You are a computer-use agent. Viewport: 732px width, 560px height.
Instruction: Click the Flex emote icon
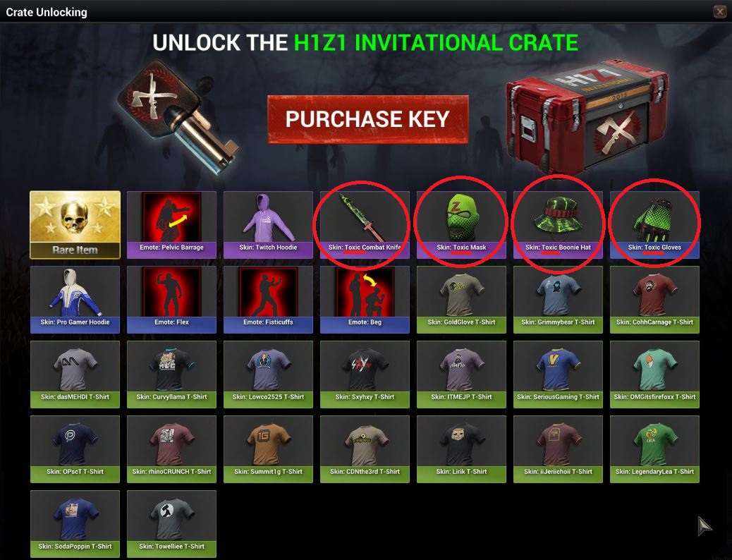point(172,299)
